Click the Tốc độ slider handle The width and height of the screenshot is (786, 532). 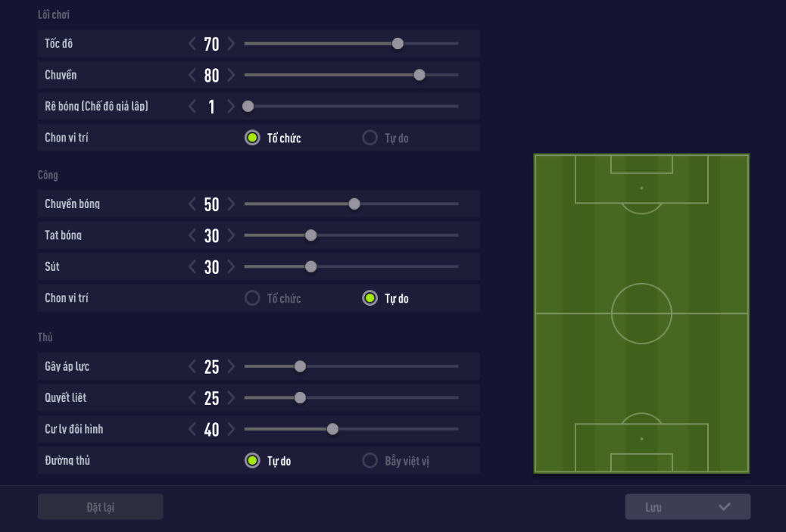tap(398, 44)
